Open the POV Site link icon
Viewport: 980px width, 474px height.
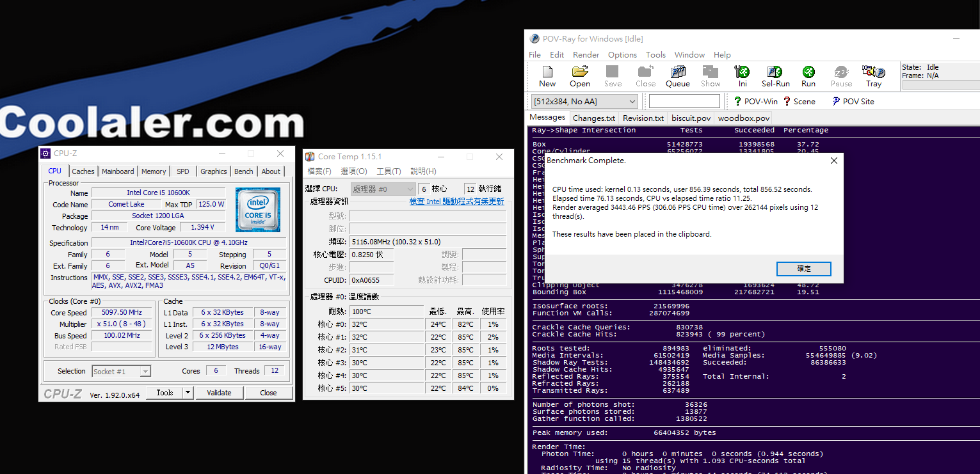tap(836, 101)
